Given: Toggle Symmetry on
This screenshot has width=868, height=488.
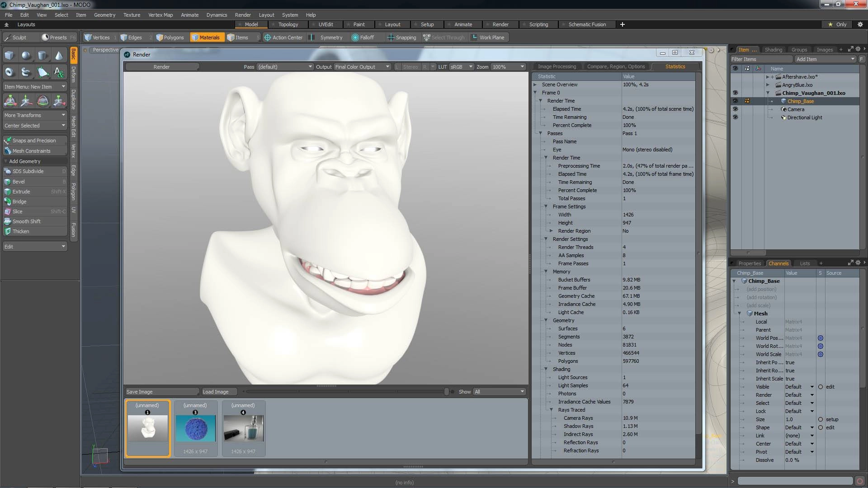Looking at the screenshot, I should 327,38.
